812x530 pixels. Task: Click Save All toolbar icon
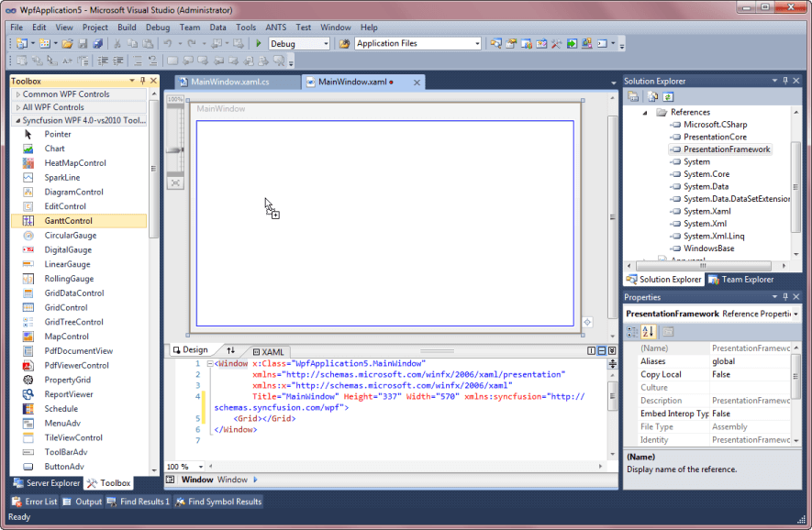click(x=97, y=43)
